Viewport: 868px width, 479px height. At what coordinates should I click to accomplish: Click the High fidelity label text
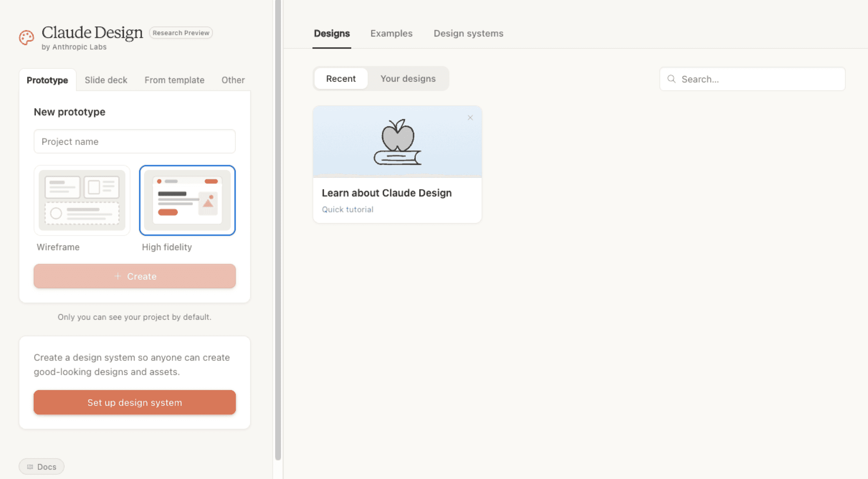pos(167,247)
